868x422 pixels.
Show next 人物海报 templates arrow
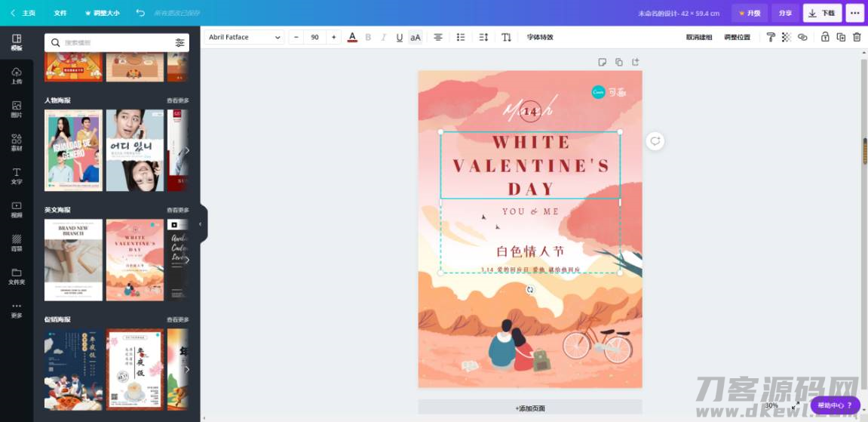click(x=186, y=150)
